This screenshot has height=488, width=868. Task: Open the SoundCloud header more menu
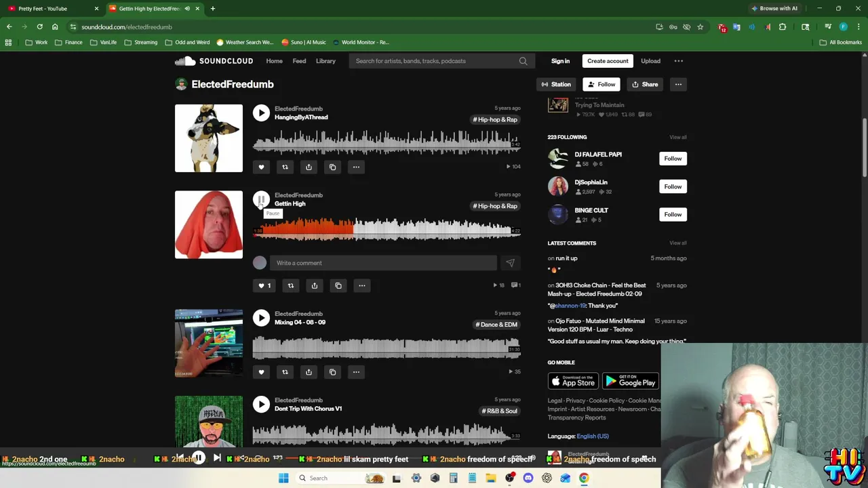tap(678, 61)
